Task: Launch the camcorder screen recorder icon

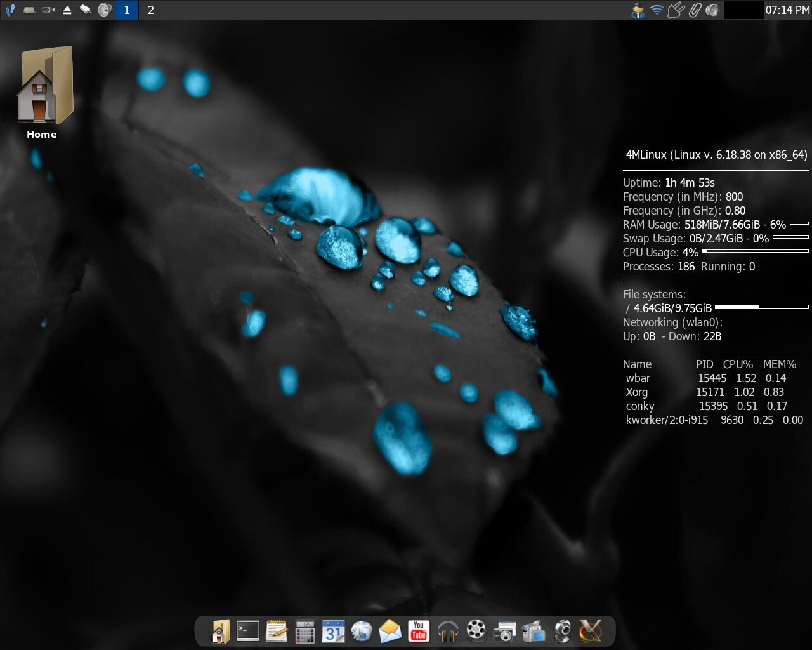Action: tap(534, 632)
